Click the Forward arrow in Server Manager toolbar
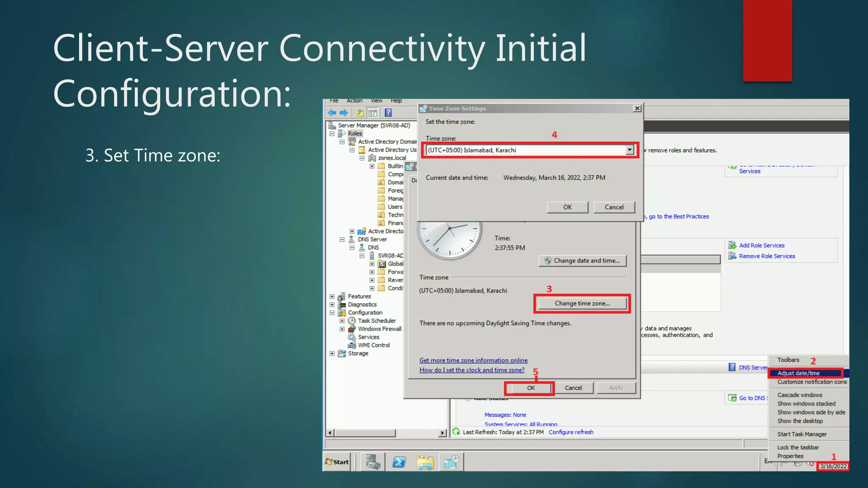 [344, 113]
